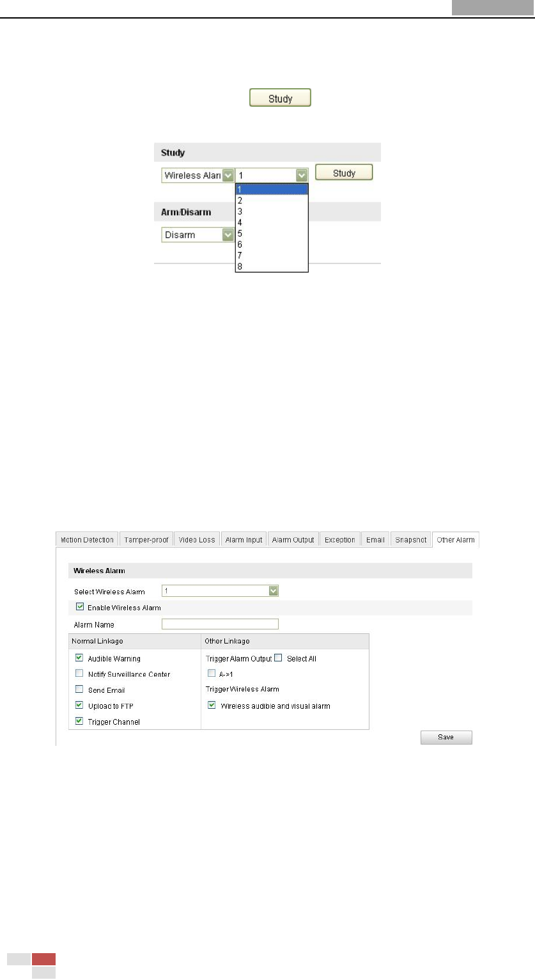Enable Notify Surveillance Center checkbox

(79, 674)
